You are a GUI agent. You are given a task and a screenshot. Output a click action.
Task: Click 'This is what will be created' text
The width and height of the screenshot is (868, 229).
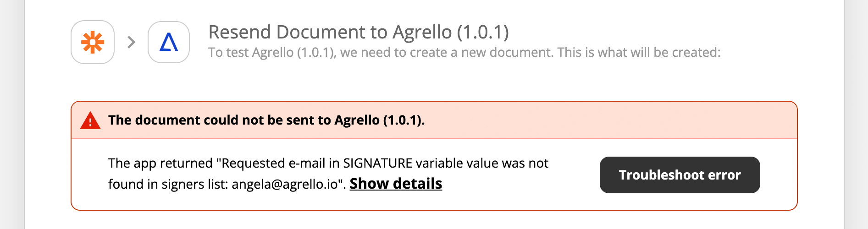pos(640,53)
